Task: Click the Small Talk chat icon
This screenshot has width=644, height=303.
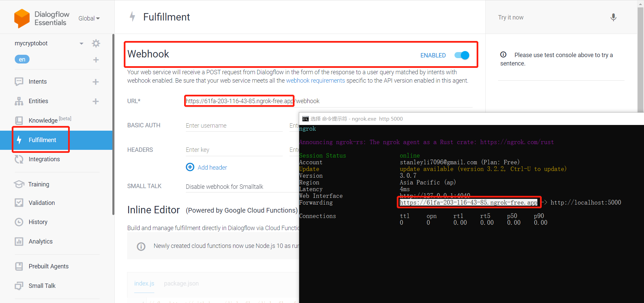Action: pyautogui.click(x=19, y=286)
